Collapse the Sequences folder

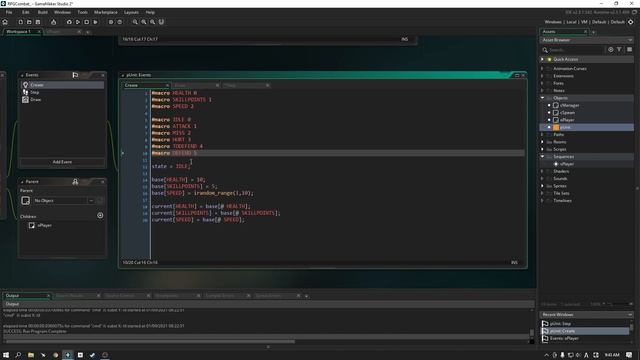(542, 157)
